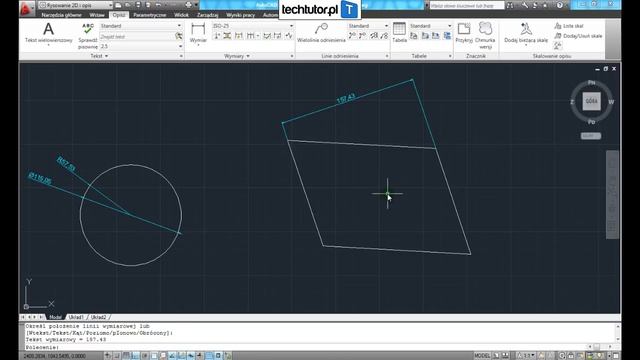
Task: Run Sprawdź pisownię spell check
Action: pos(88,36)
